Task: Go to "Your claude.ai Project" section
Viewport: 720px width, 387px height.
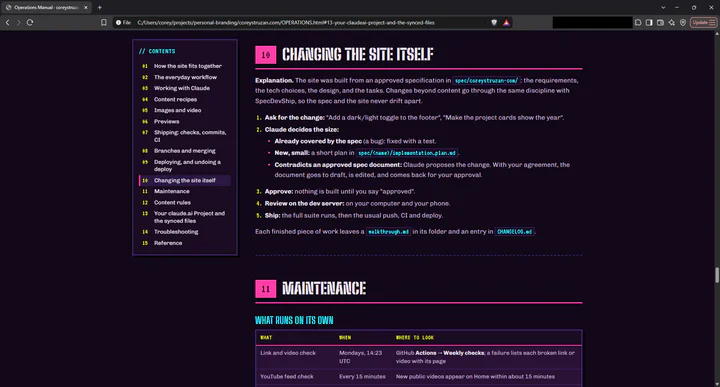Action: click(x=189, y=217)
